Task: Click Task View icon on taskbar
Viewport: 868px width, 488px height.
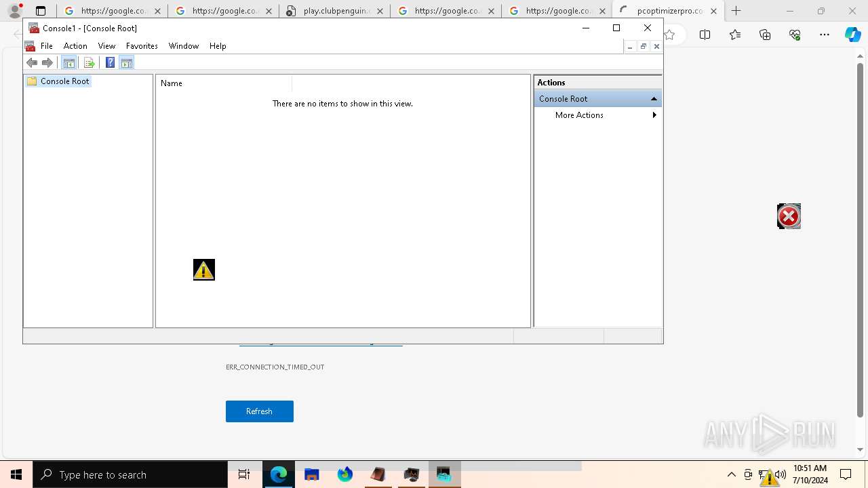Action: pos(244,474)
